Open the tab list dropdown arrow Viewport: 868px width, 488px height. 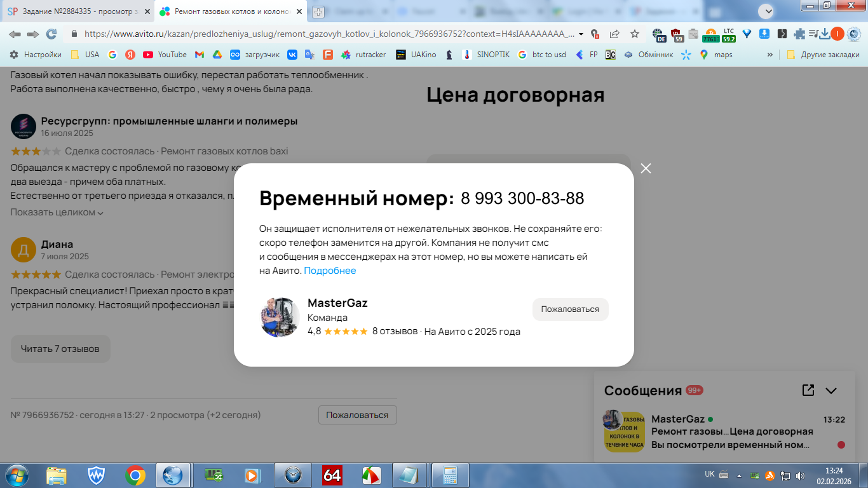(x=767, y=11)
